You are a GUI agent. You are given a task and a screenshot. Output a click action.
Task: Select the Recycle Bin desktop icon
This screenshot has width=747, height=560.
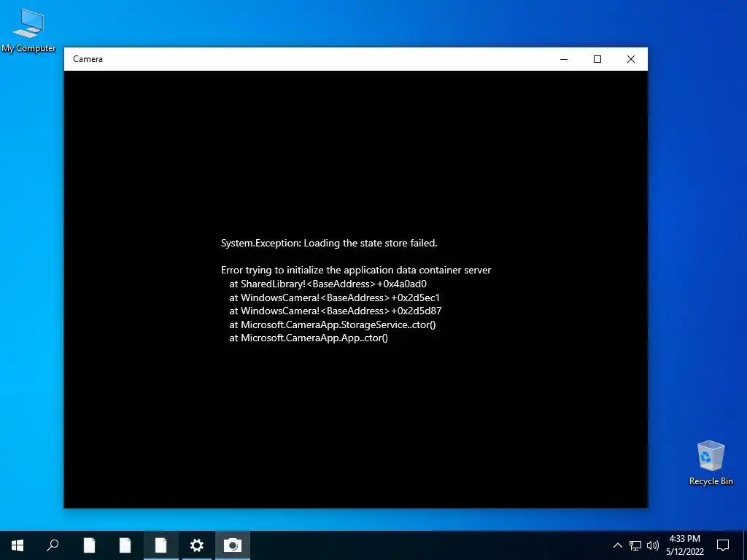coord(711,463)
